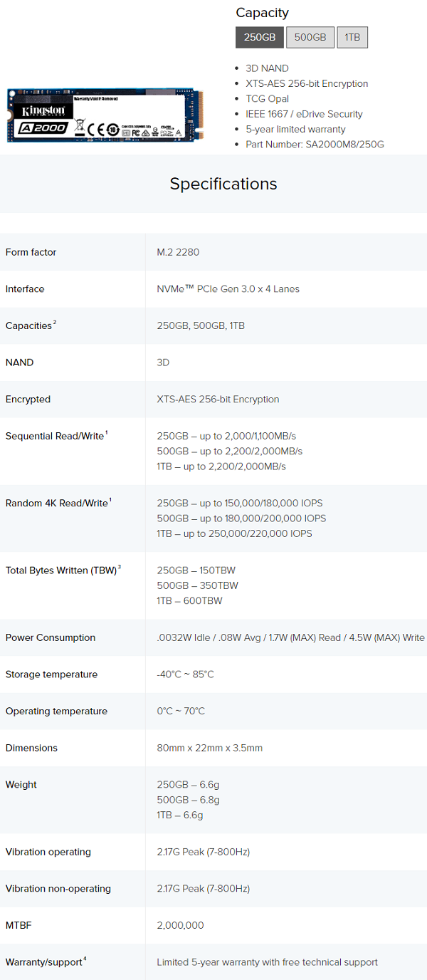This screenshot has height=980, width=427.
Task: Click the Specifications heading
Action: click(x=223, y=184)
